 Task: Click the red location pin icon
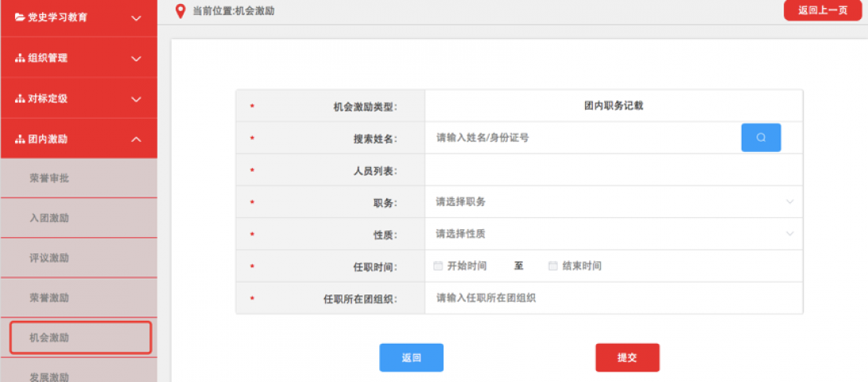(180, 10)
